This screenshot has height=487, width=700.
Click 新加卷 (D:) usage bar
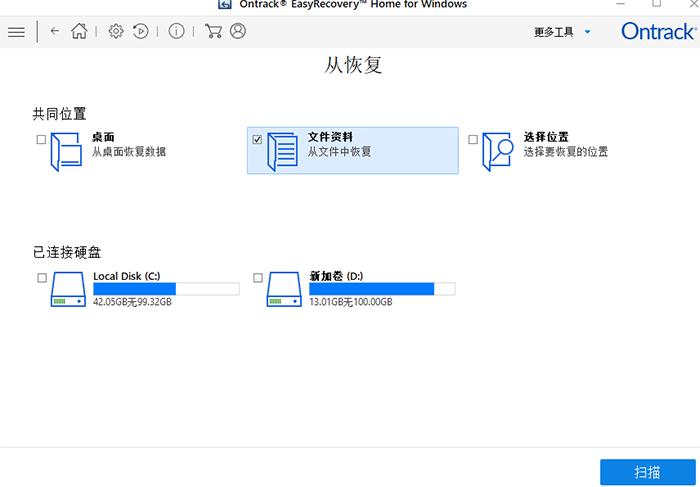click(382, 289)
